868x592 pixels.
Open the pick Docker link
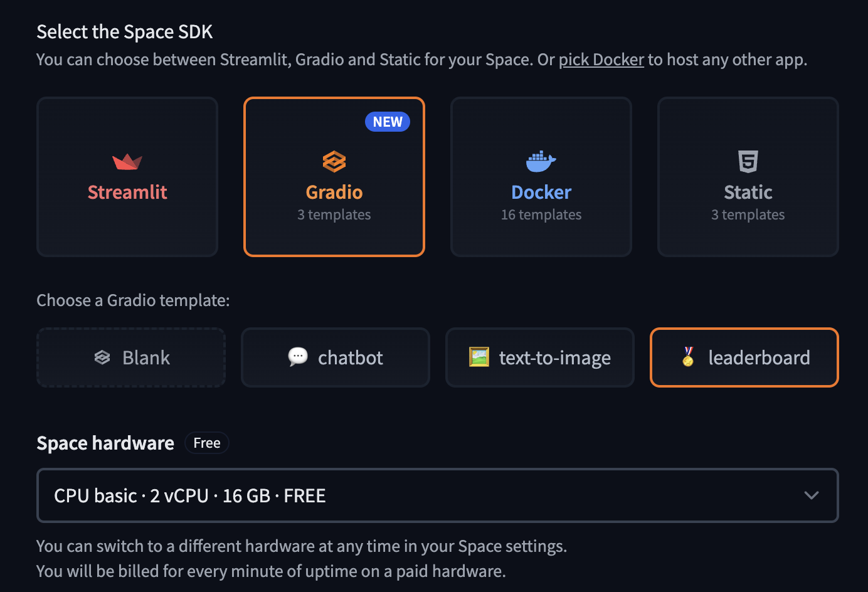[x=601, y=60]
